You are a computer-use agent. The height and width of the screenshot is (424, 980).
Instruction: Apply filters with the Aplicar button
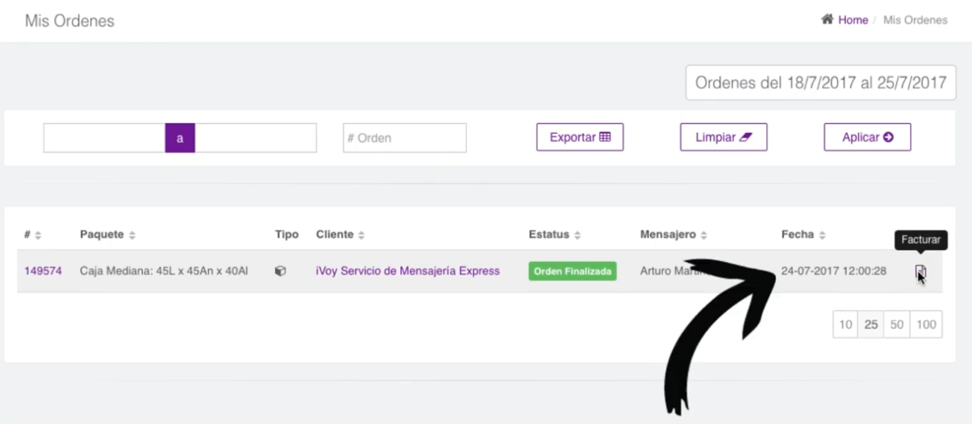point(867,137)
